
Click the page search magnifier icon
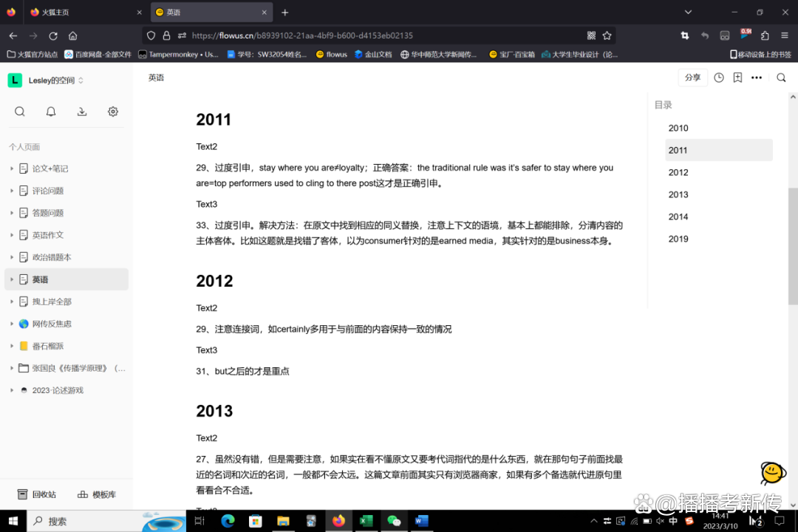pos(781,78)
